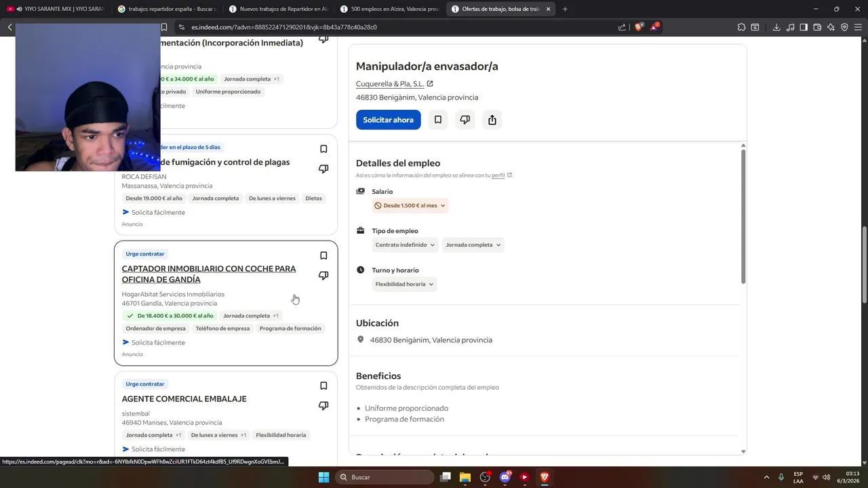Click the Windows Buscar search box

(x=384, y=477)
